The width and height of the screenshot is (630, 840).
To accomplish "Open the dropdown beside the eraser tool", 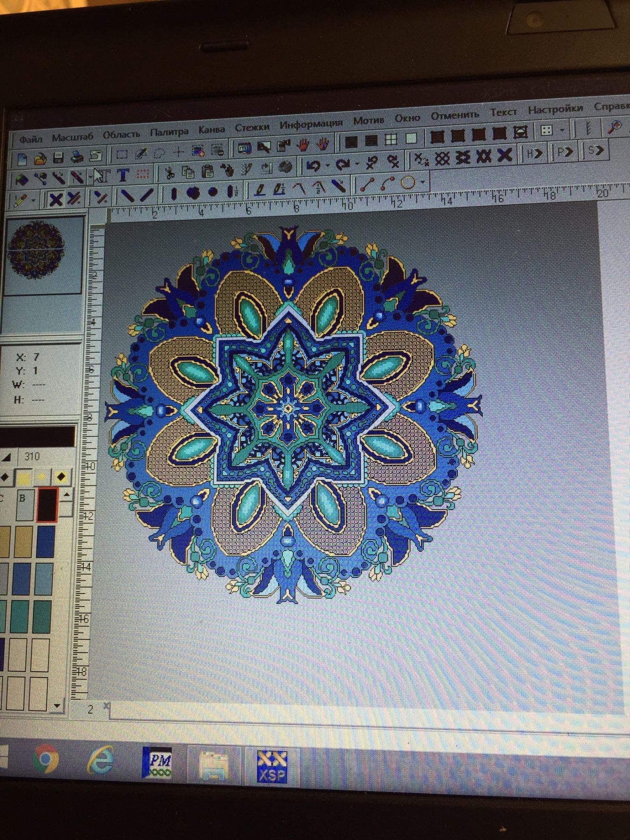I will click(x=90, y=177).
